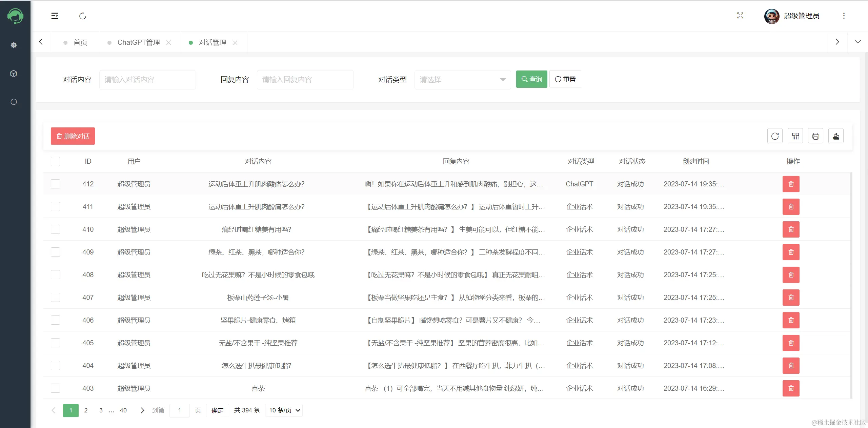Enter fullscreen mode via expand icon

tap(740, 16)
